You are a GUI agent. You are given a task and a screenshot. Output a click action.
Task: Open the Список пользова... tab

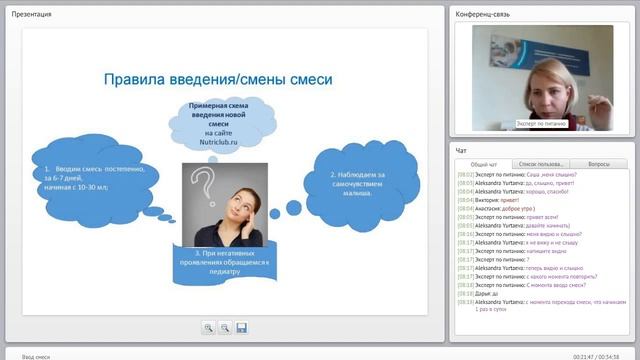pyautogui.click(x=541, y=164)
